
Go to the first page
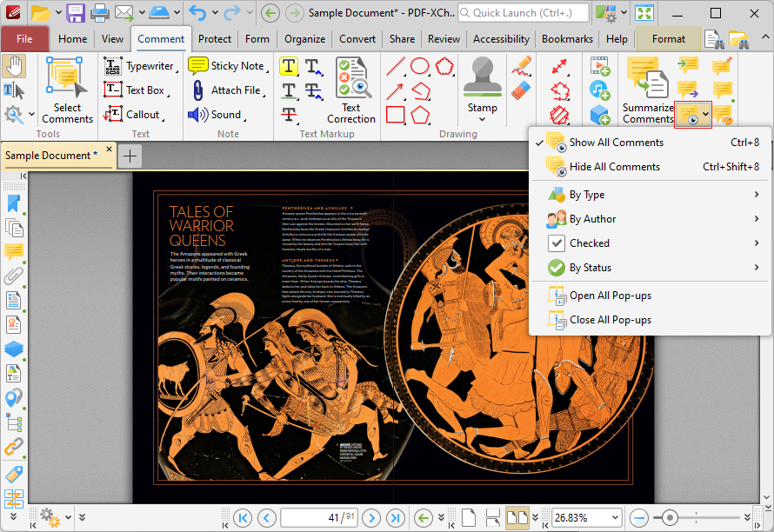point(243,518)
